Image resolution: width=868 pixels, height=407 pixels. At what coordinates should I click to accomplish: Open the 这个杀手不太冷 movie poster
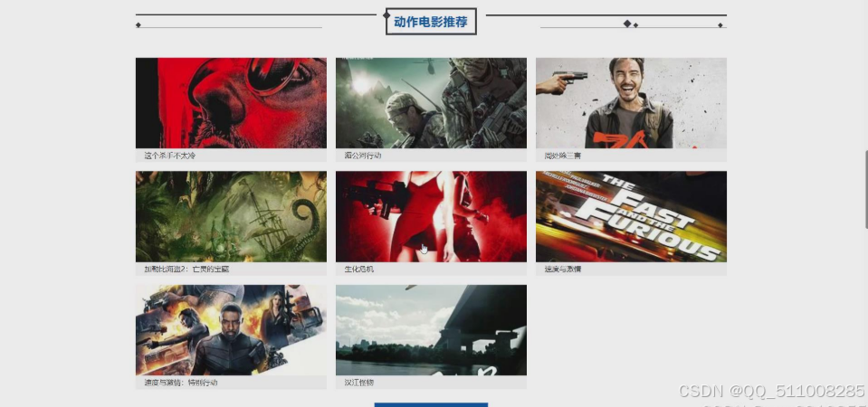pos(231,103)
